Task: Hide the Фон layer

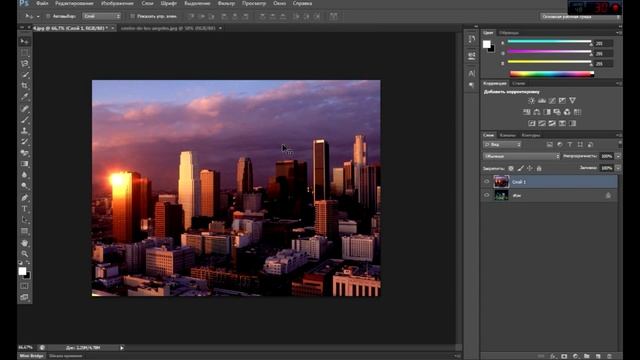Action: click(487, 196)
